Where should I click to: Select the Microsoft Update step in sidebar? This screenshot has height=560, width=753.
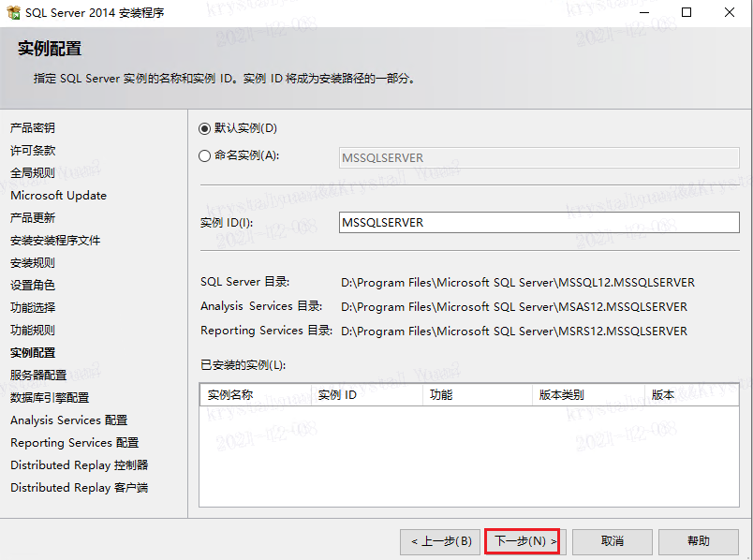click(59, 196)
